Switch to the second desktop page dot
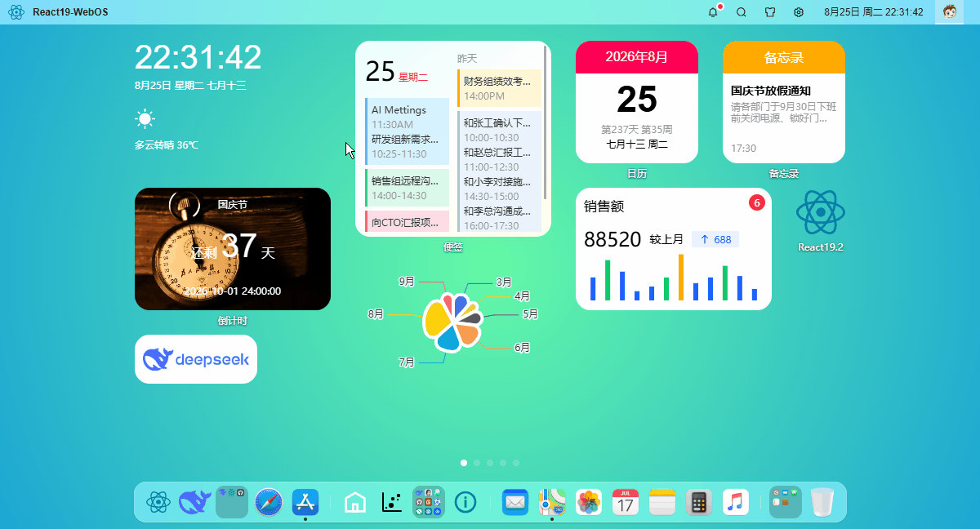 pyautogui.click(x=477, y=463)
